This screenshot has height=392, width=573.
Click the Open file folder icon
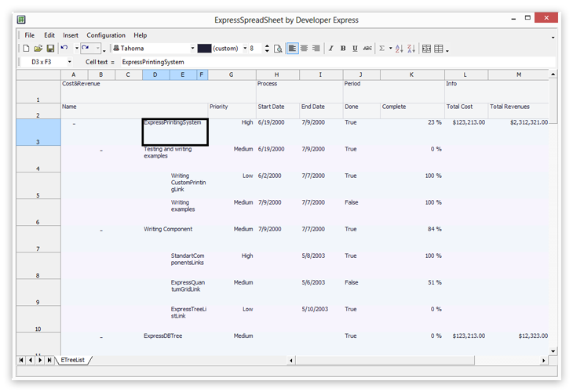[x=38, y=49]
